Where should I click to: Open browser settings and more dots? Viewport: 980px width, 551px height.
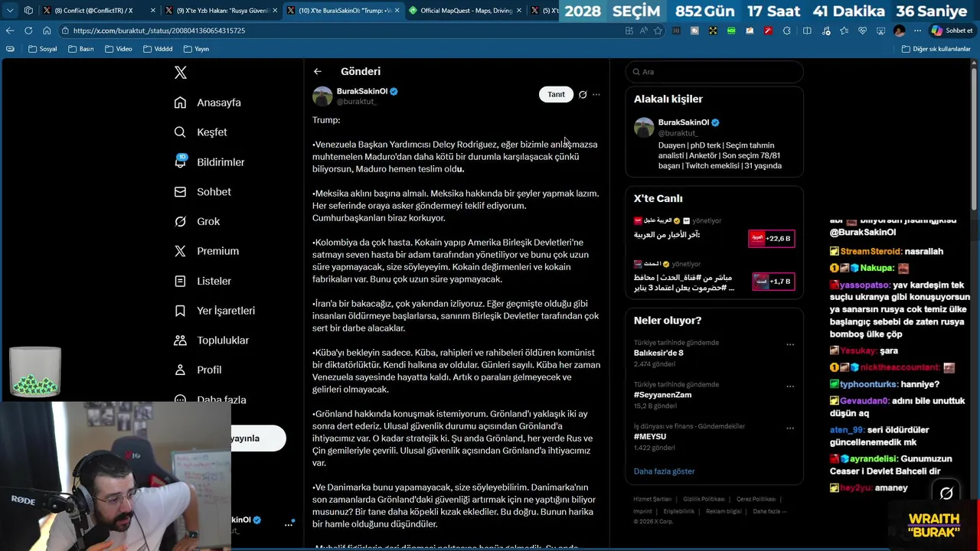917,31
